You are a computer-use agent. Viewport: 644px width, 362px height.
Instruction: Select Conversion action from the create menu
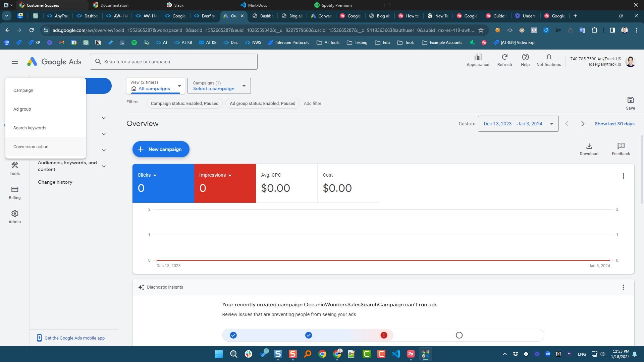(x=31, y=146)
